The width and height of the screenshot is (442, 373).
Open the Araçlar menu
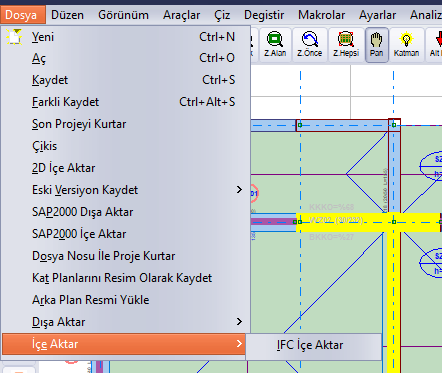coord(181,15)
